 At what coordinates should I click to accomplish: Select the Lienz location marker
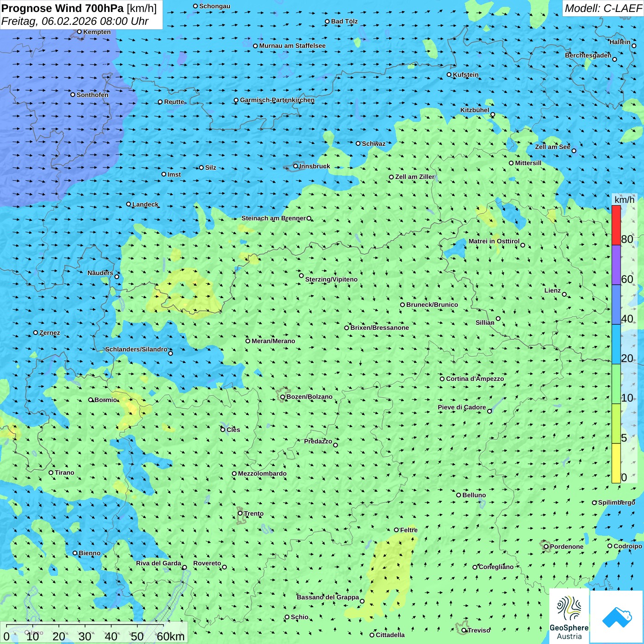564,294
